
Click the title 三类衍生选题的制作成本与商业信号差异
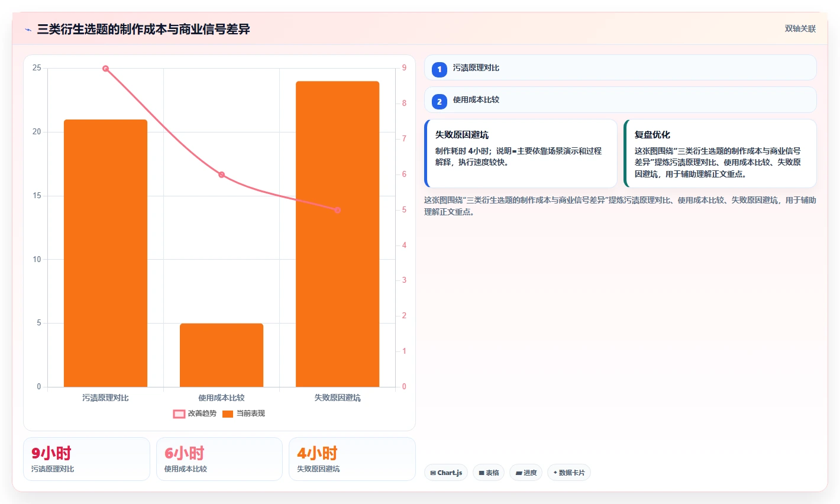point(143,29)
